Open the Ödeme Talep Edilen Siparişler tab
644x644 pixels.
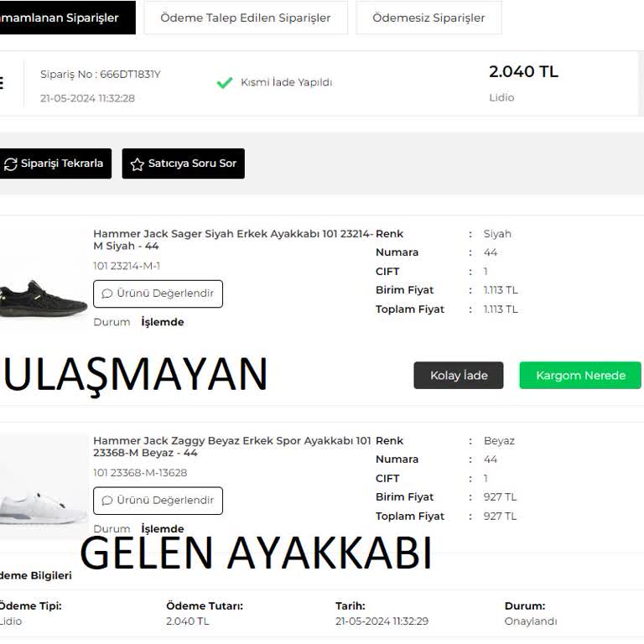pyautogui.click(x=245, y=18)
